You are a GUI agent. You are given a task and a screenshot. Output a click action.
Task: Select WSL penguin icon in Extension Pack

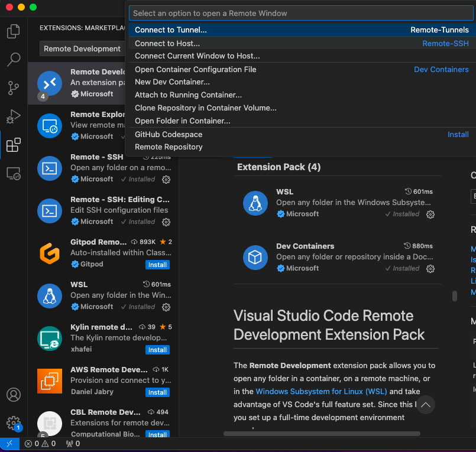(x=255, y=203)
